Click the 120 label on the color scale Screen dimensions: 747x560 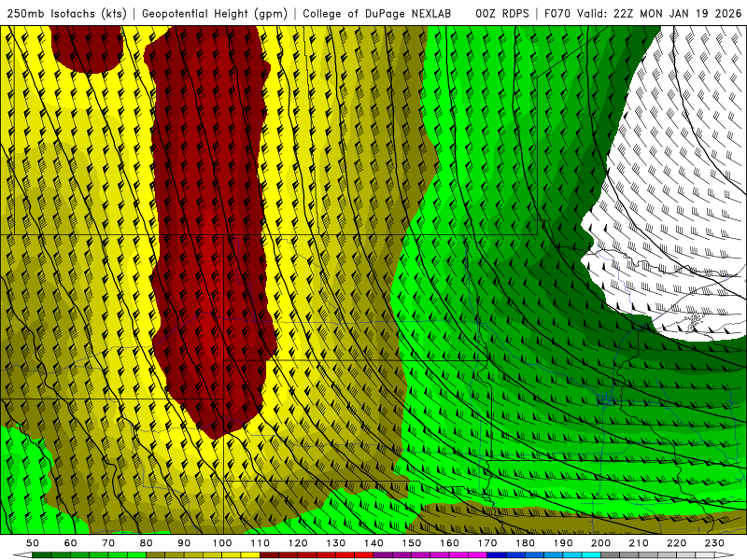(x=298, y=543)
